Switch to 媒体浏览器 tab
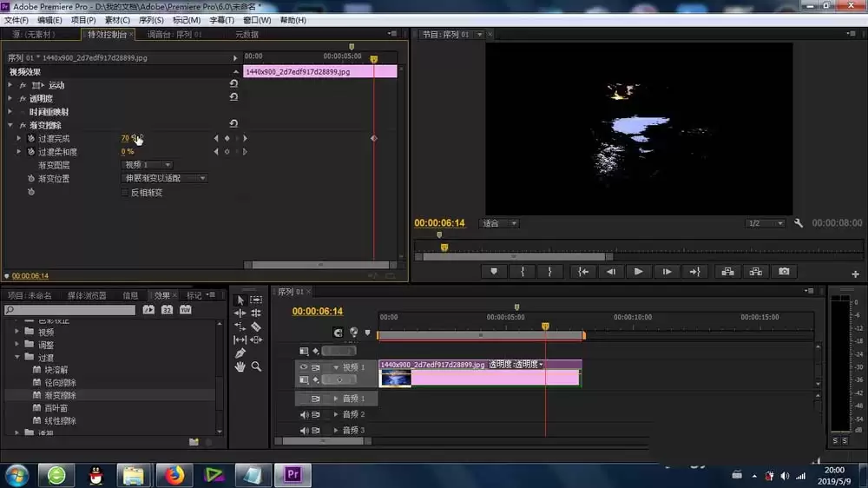This screenshot has height=488, width=868. [x=87, y=296]
